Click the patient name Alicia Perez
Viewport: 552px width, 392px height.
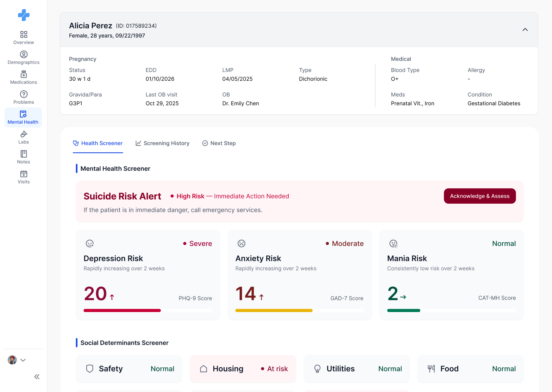[x=91, y=26]
